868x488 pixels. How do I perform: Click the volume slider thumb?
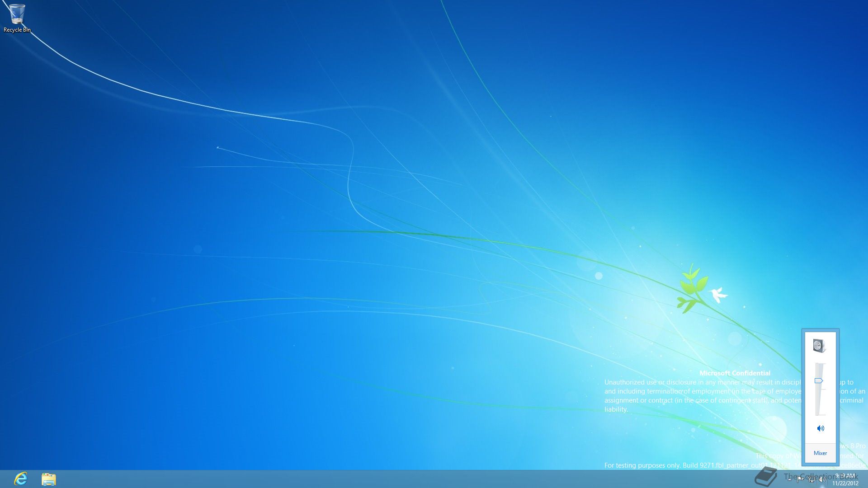coord(819,381)
